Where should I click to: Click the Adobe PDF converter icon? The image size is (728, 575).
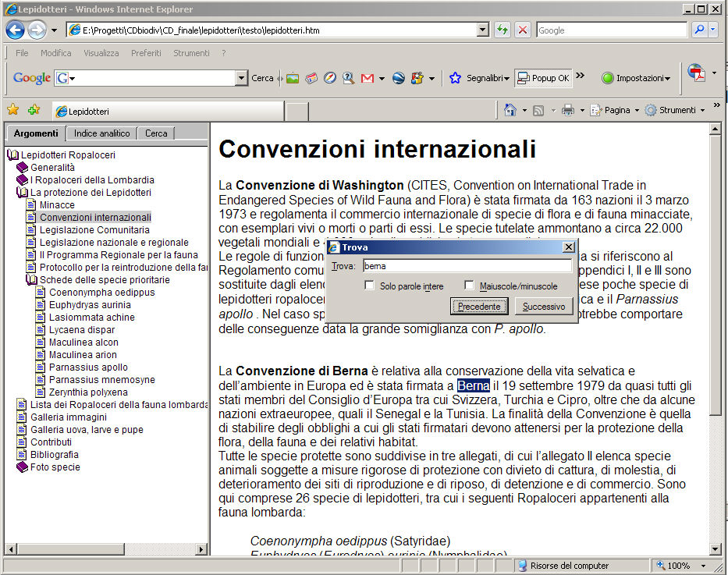point(697,73)
